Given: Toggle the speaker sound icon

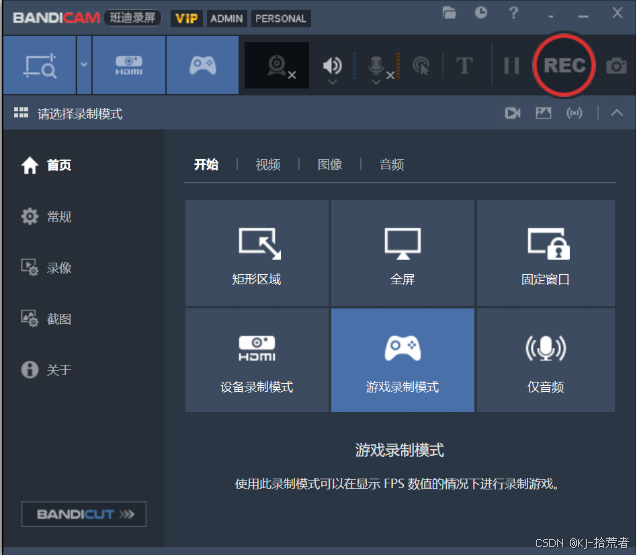Looking at the screenshot, I should tap(332, 65).
